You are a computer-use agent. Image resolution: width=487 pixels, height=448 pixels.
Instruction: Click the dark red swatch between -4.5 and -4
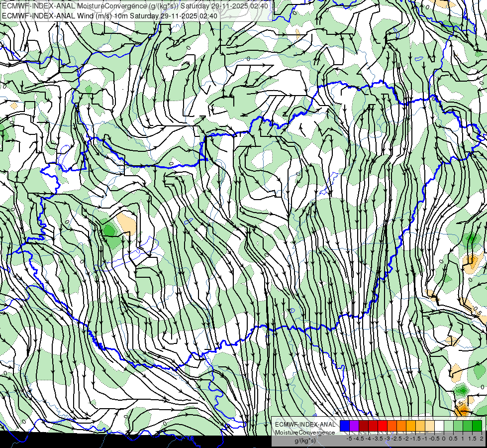coord(364,426)
